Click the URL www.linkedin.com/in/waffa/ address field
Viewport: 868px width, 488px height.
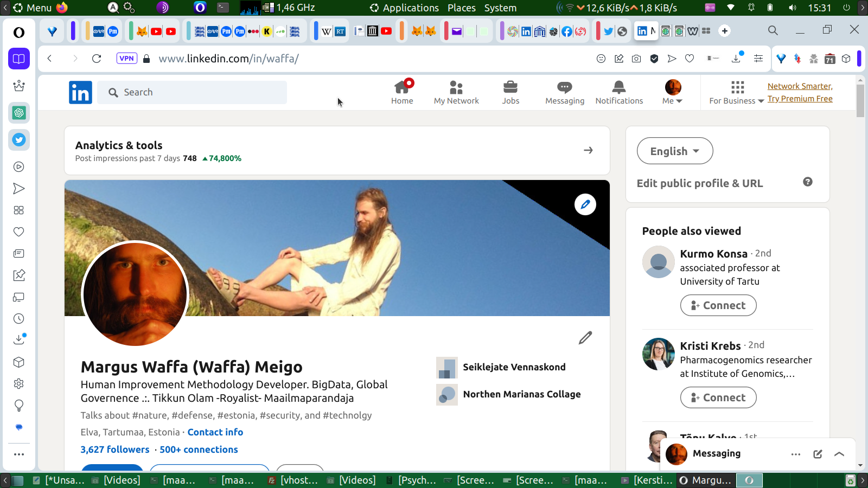click(228, 59)
